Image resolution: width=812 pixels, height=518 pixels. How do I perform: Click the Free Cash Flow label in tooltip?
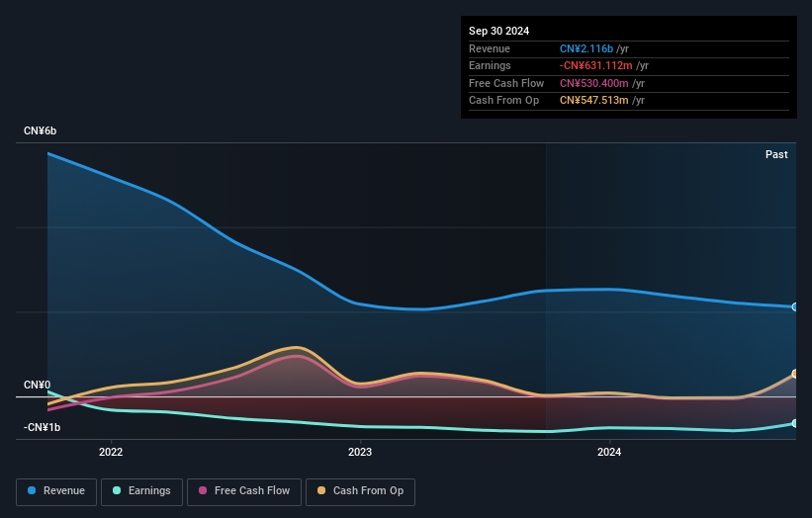pyautogui.click(x=506, y=83)
